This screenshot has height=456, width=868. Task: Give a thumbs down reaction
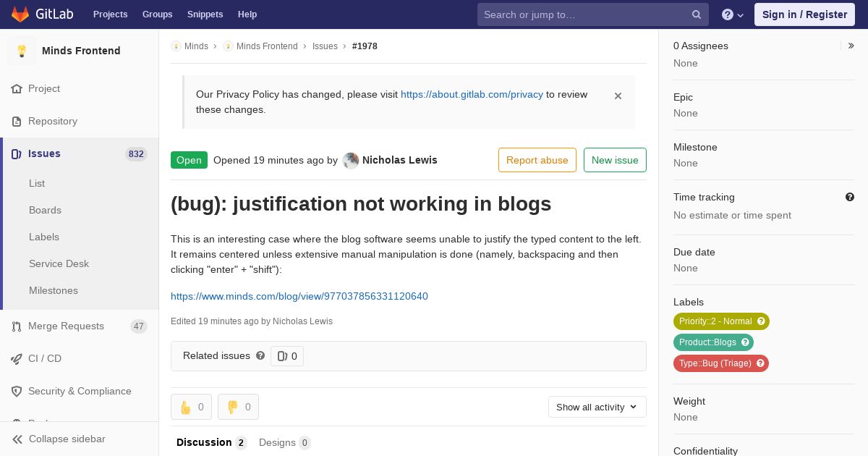tap(238, 407)
